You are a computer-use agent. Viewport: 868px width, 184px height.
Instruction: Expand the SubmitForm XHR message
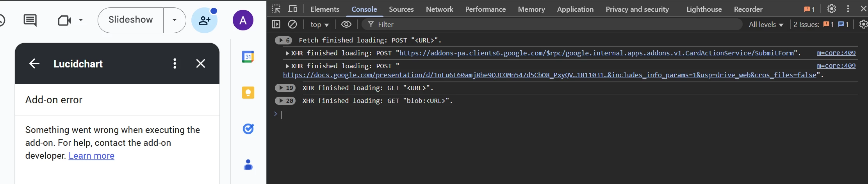click(x=287, y=53)
